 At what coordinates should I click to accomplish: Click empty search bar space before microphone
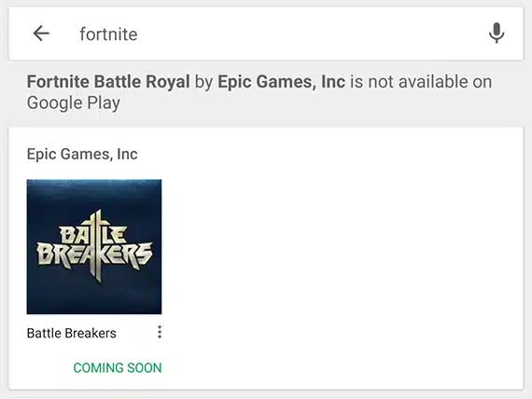[x=305, y=34]
